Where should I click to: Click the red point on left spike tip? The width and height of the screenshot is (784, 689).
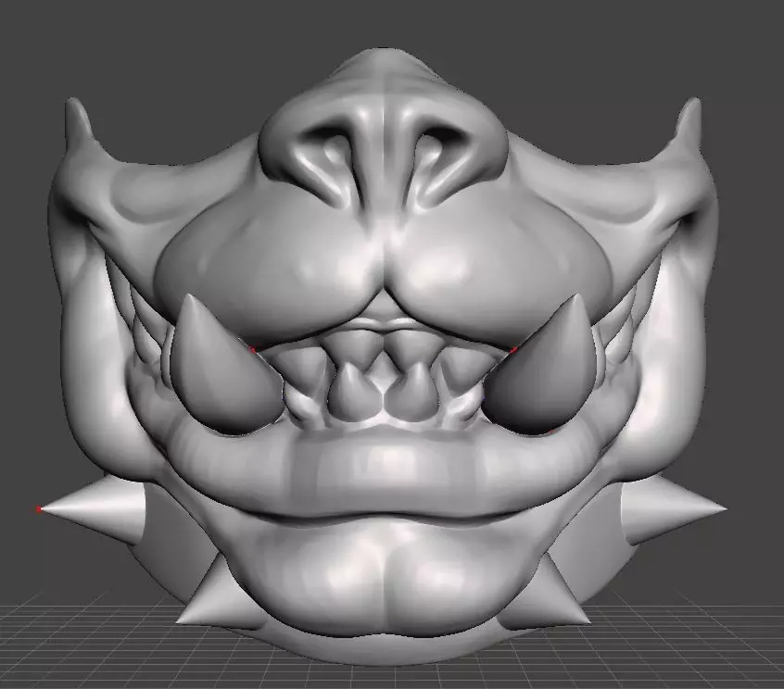pyautogui.click(x=39, y=509)
